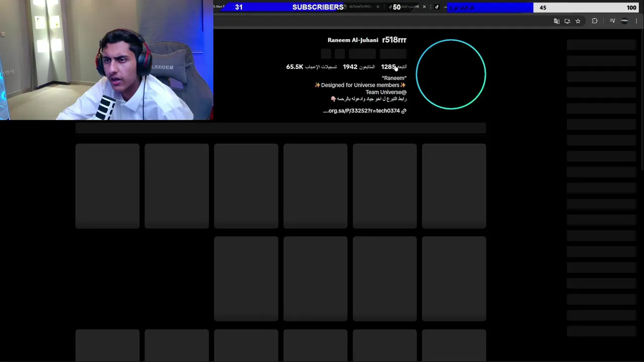This screenshot has height=362, width=644.
Task: Click the install app icon in address bar
Action: coord(567,21)
